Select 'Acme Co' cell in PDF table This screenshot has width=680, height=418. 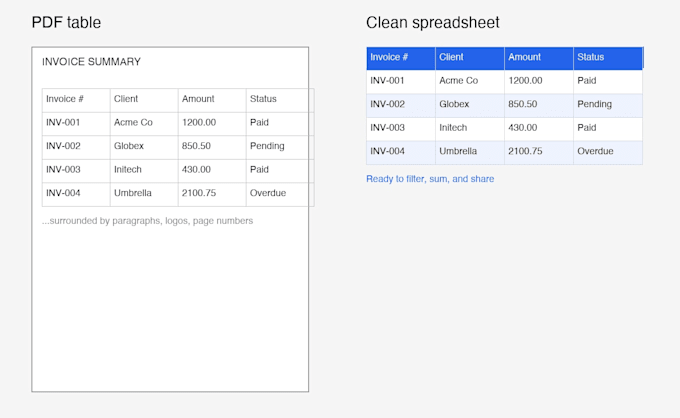coord(144,124)
